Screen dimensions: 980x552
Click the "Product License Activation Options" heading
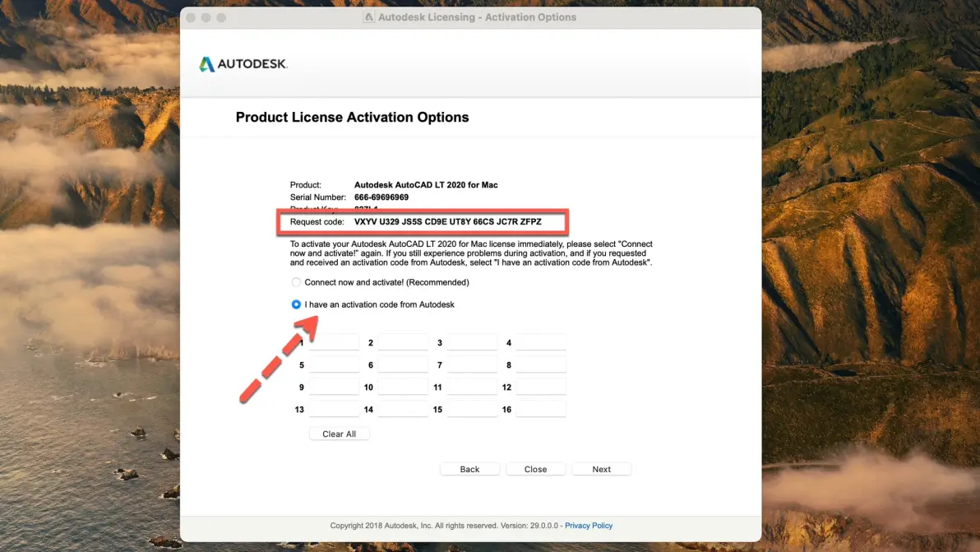353,118
